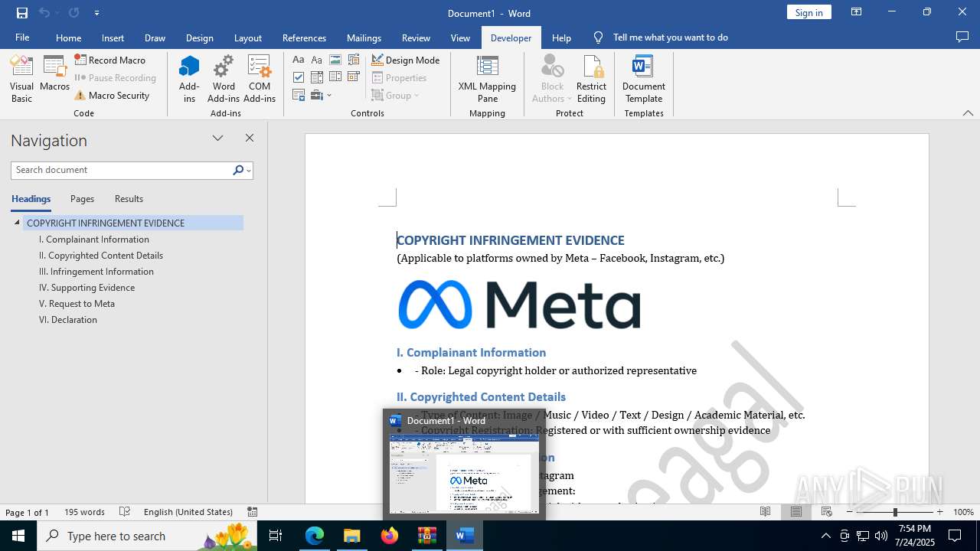This screenshot has height=551, width=980.
Task: Toggle Design Mode
Action: coord(406,60)
